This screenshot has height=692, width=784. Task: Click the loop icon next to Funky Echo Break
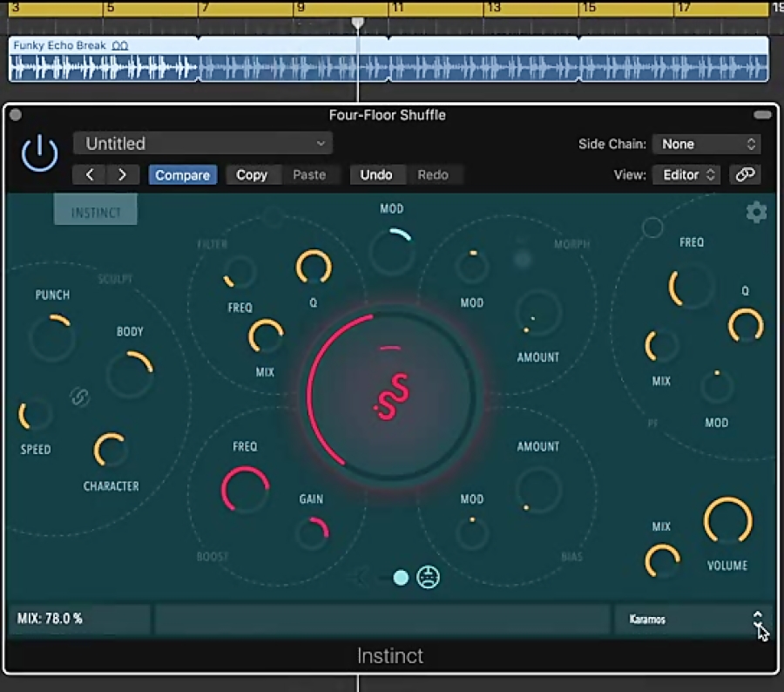coord(119,45)
